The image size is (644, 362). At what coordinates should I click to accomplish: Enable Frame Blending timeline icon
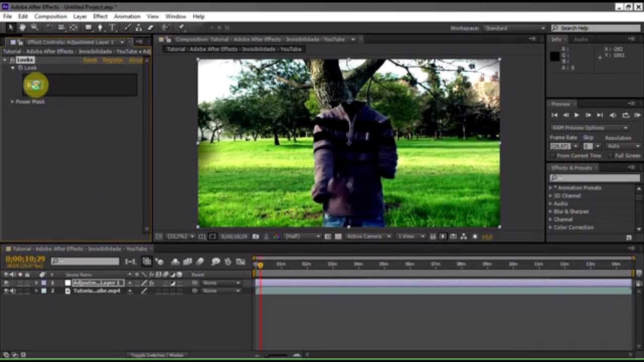tap(188, 261)
